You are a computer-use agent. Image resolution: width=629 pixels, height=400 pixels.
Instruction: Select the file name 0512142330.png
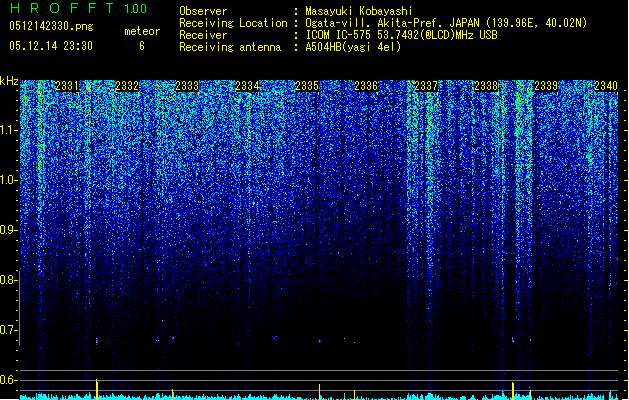click(x=51, y=26)
